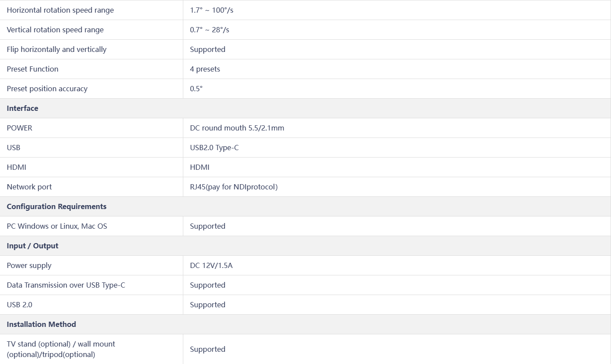
Task: Select the 0.7° ~ 28°/s value
Action: pos(209,30)
